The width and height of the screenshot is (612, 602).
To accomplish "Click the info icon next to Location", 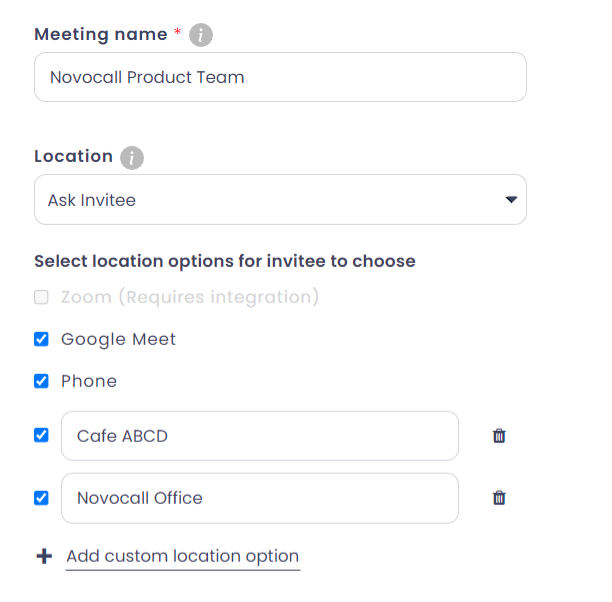I will click(x=132, y=158).
